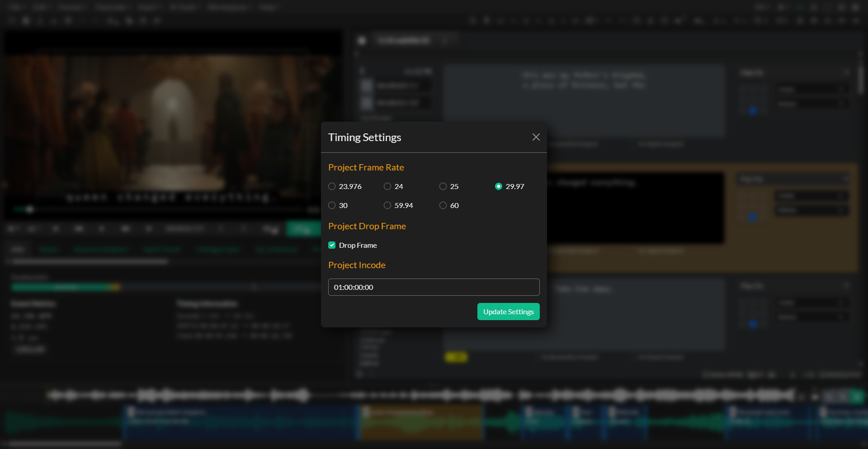This screenshot has width=868, height=449.
Task: Click the Update Settings button
Action: (x=508, y=312)
